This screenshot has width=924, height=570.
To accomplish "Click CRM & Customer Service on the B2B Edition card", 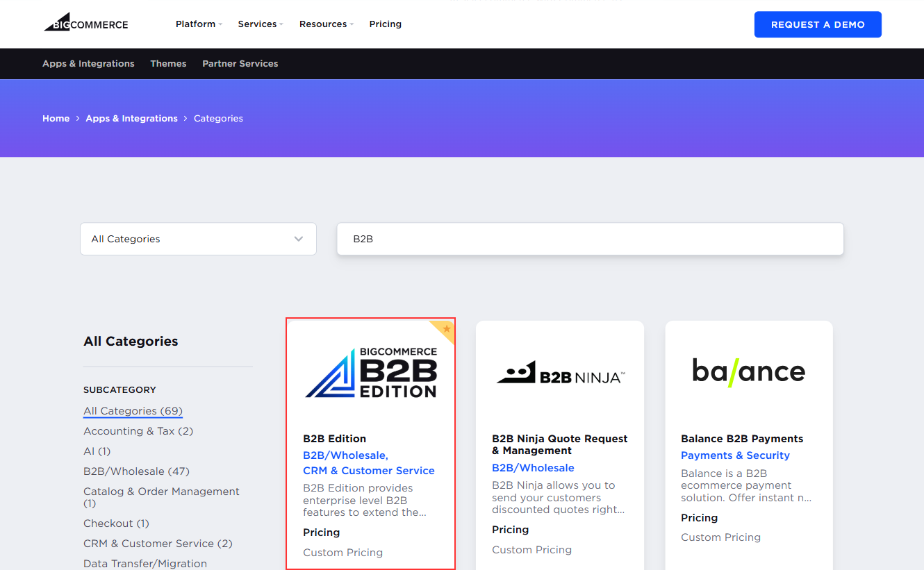I will click(x=369, y=471).
